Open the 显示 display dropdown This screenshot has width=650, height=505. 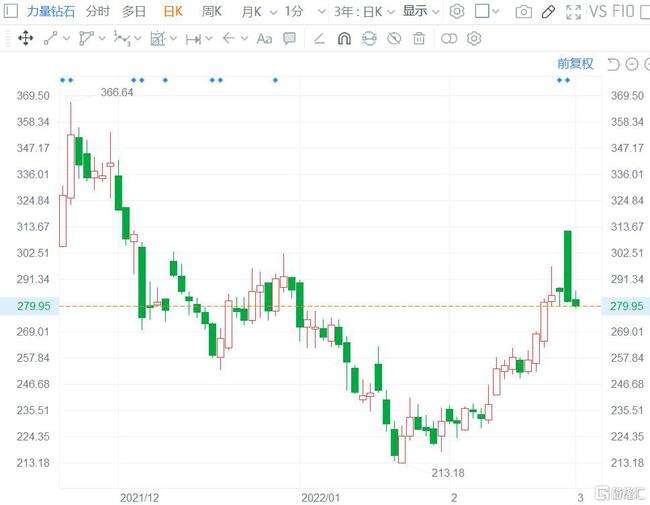click(419, 12)
